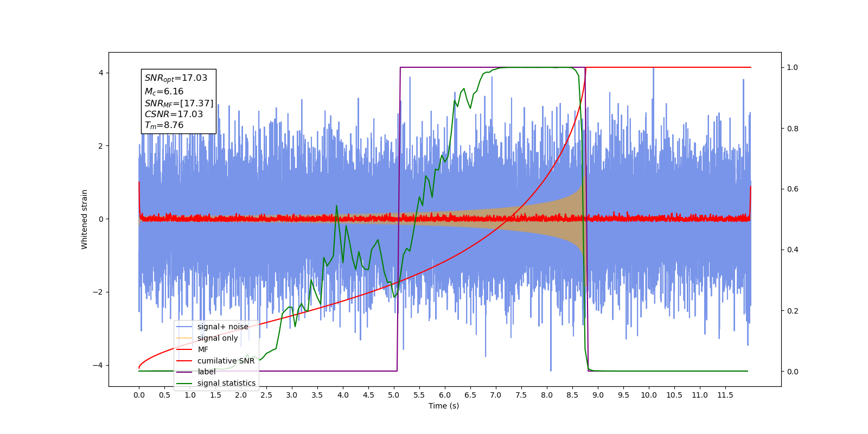Viewport: 868px width, 434px height.
Task: Click the x-axis tick label 4.5
Action: point(368,395)
